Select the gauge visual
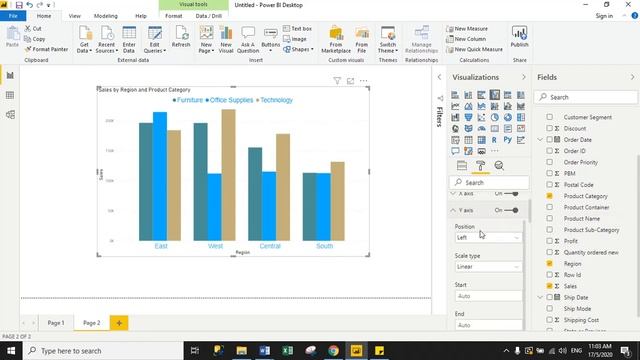640x360 pixels. click(482, 129)
